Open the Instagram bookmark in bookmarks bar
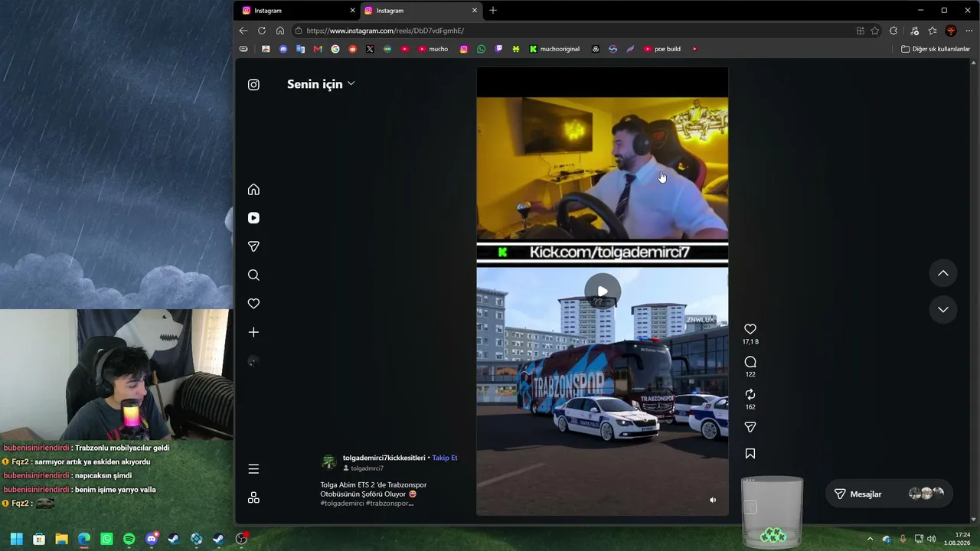The width and height of the screenshot is (980, 551). [x=463, y=49]
